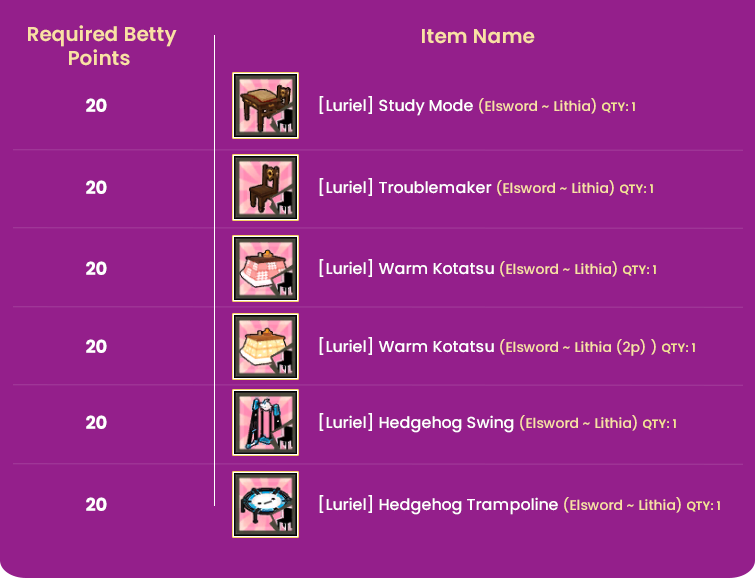Open the [Luriel] Hedgehog Swing item name
755x578 pixels.
[416, 423]
